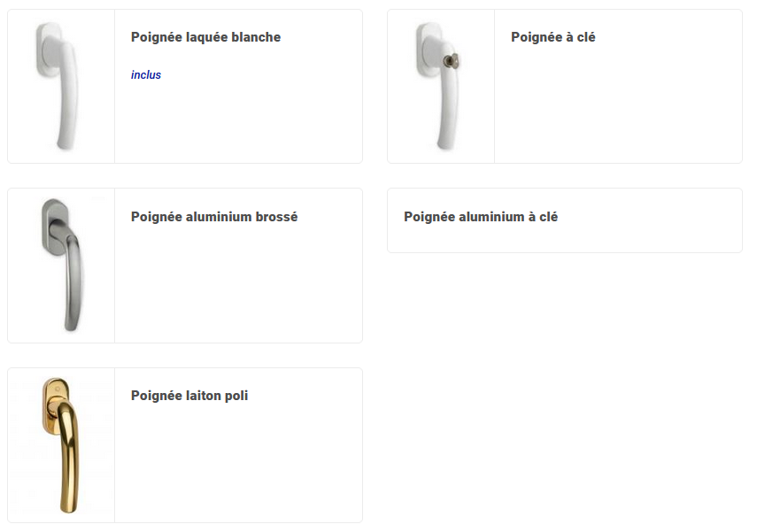Image resolution: width=757 pixels, height=532 pixels.
Task: Open the "inclus" link
Action: coord(146,75)
